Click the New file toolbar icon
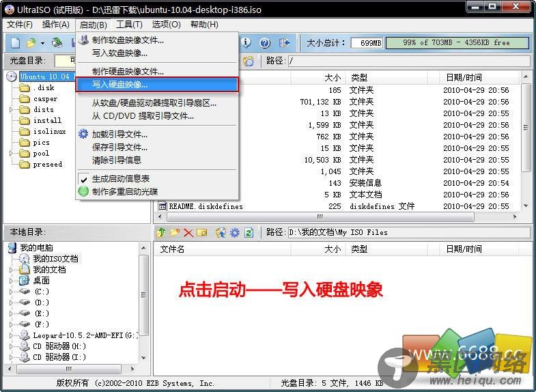The image size is (536, 392). point(15,43)
